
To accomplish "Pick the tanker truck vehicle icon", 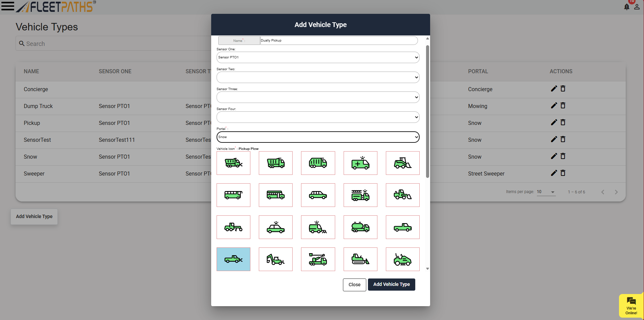I will (360, 227).
